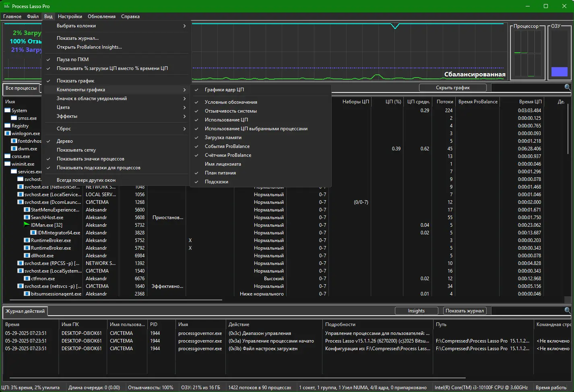Click the search magnifier icon above process list

pos(567,87)
